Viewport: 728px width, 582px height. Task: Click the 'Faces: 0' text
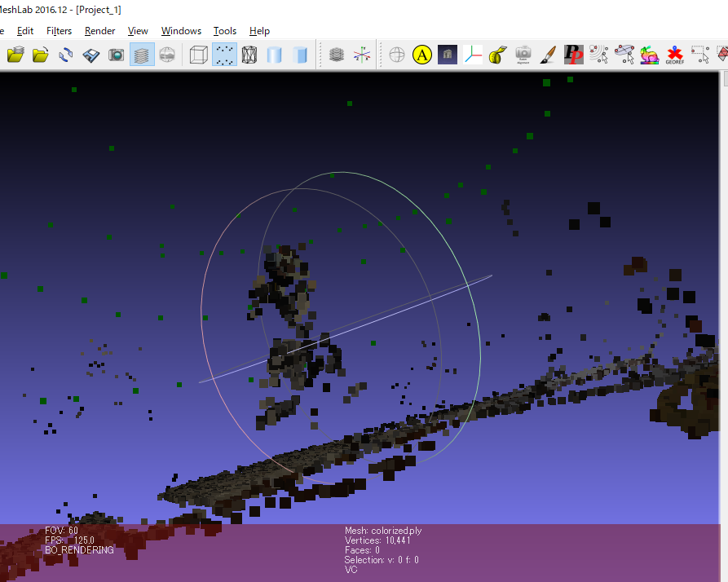coord(362,550)
